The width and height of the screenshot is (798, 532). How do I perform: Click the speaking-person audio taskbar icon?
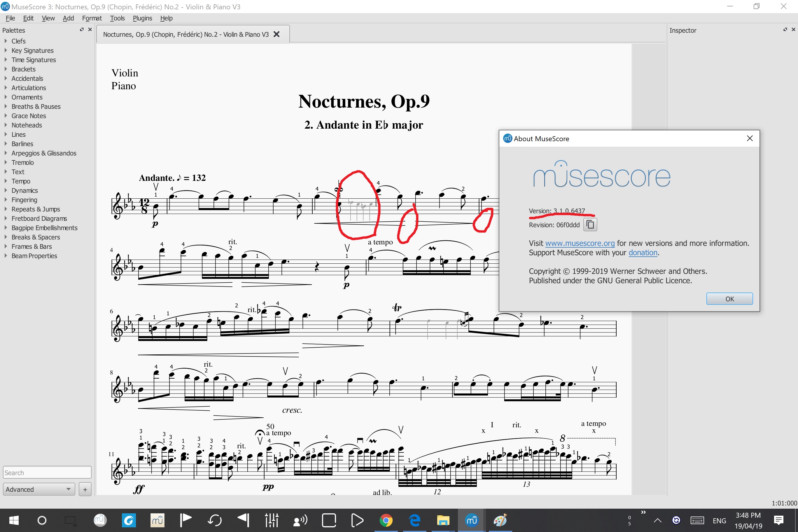coord(300,520)
